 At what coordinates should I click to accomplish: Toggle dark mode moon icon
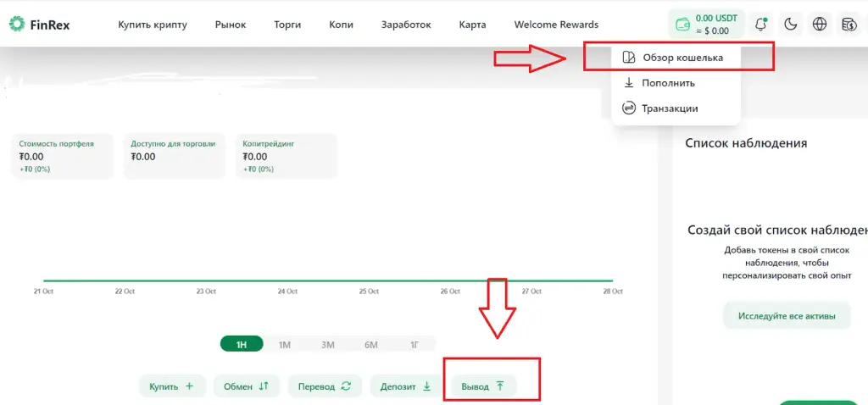coord(791,25)
